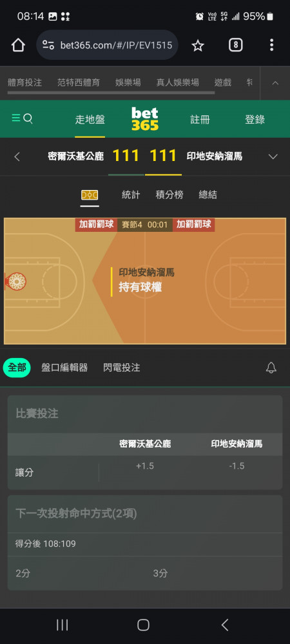Image resolution: width=290 pixels, height=644 pixels.
Task: Open browser three-dot menu
Action: (271, 45)
